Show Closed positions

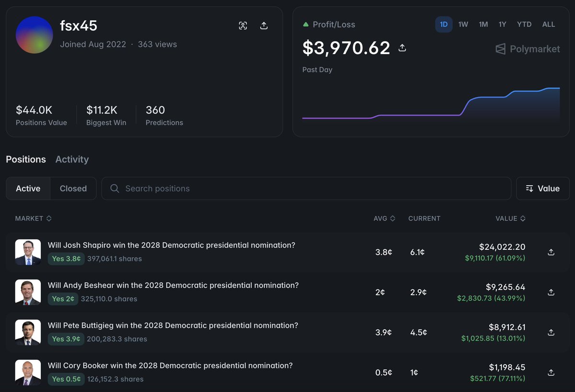[73, 189]
